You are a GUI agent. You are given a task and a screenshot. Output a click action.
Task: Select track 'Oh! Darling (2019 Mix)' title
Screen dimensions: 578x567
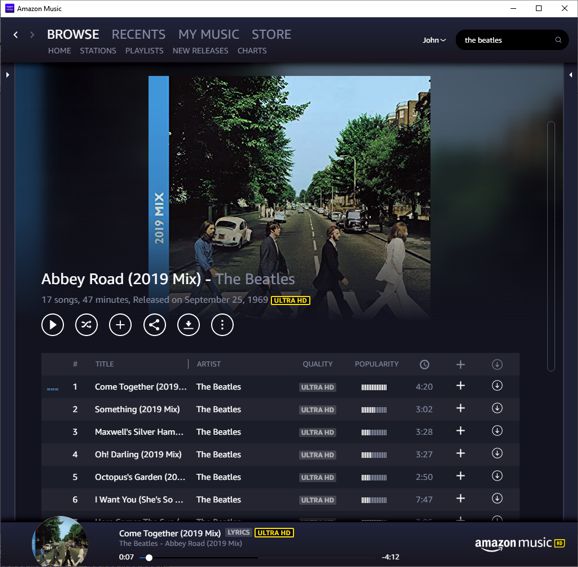138,454
